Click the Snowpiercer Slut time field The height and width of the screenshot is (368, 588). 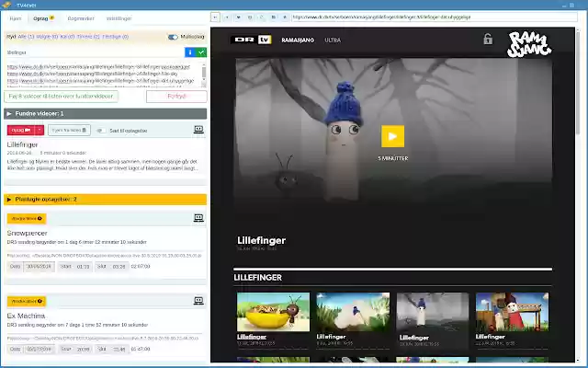pos(119,266)
